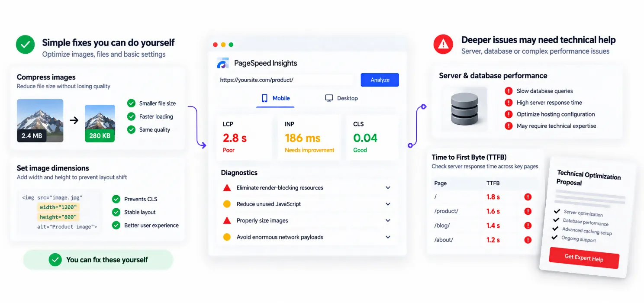Click the PageSpeed Insights logo icon
Screen dimensions: 644x303
coord(222,63)
